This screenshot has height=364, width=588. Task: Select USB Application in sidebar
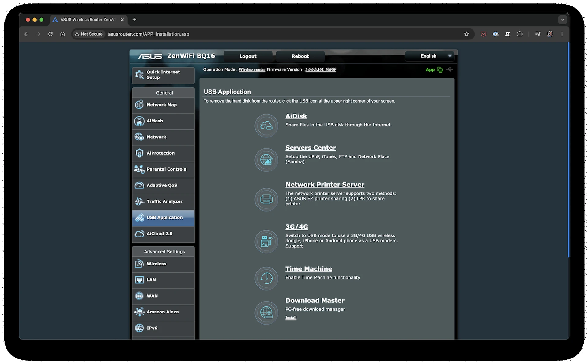(x=163, y=218)
